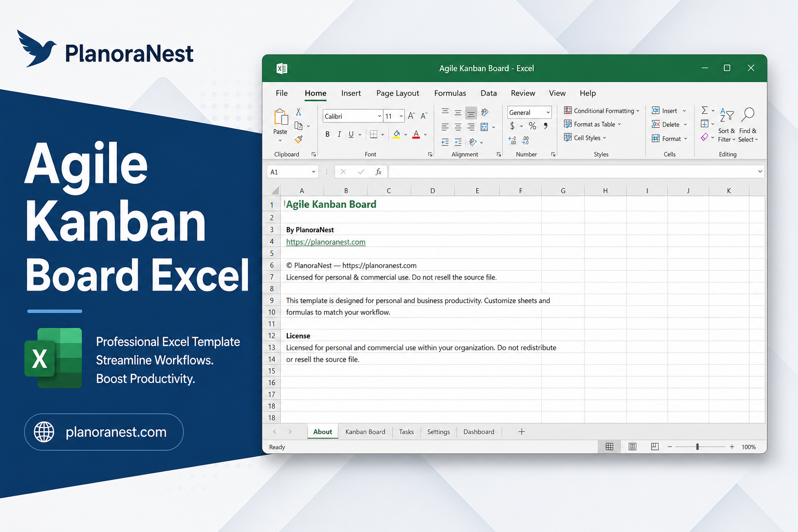Open Format cells menu
798x532 pixels.
click(x=670, y=139)
